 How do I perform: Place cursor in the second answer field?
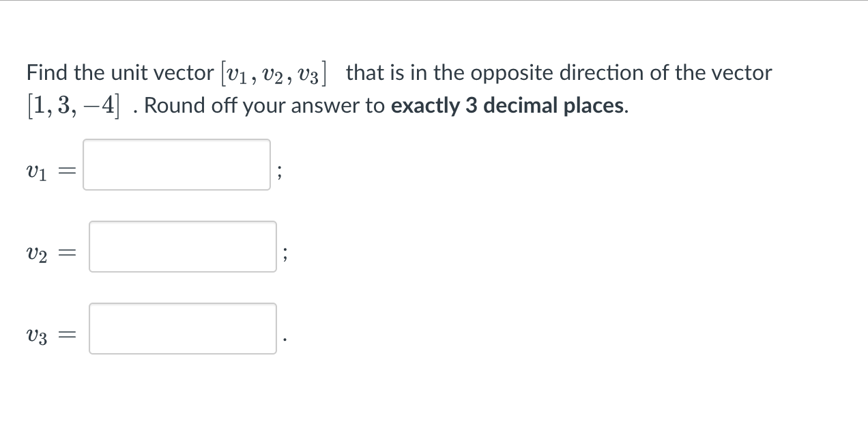pyautogui.click(x=182, y=247)
